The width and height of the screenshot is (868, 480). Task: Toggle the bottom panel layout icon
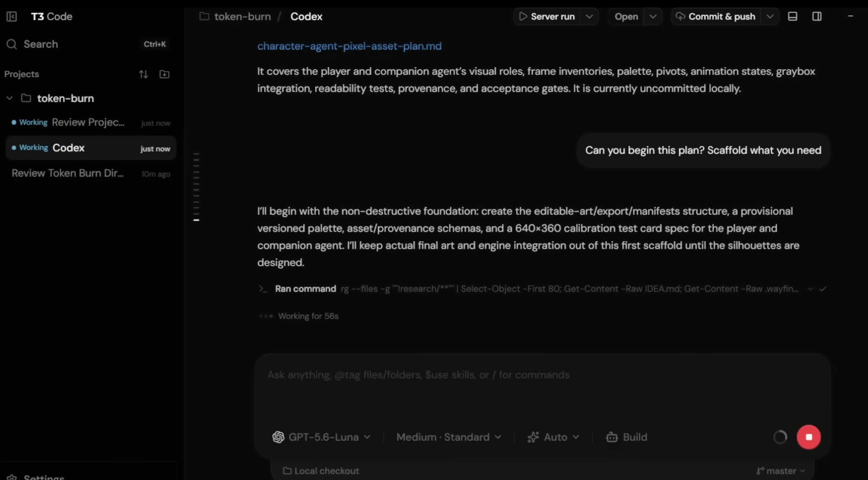click(793, 17)
